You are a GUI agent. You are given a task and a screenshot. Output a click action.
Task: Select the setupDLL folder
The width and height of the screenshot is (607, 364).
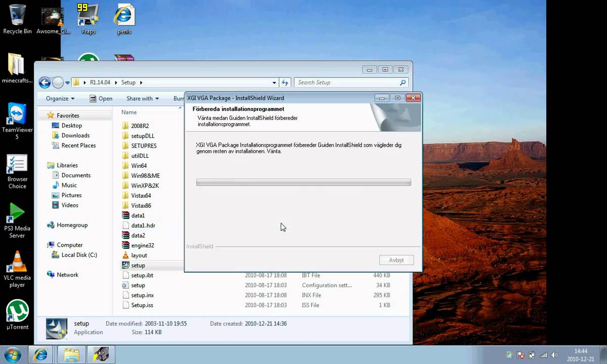coord(143,136)
